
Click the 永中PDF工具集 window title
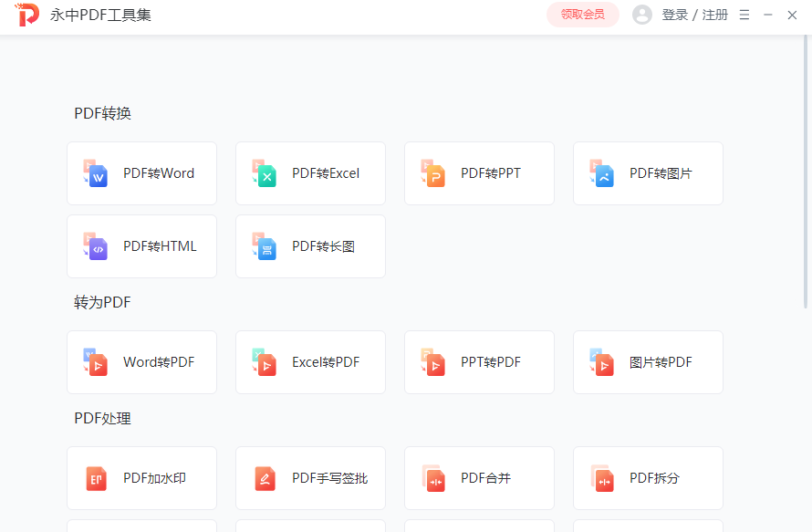point(100,15)
